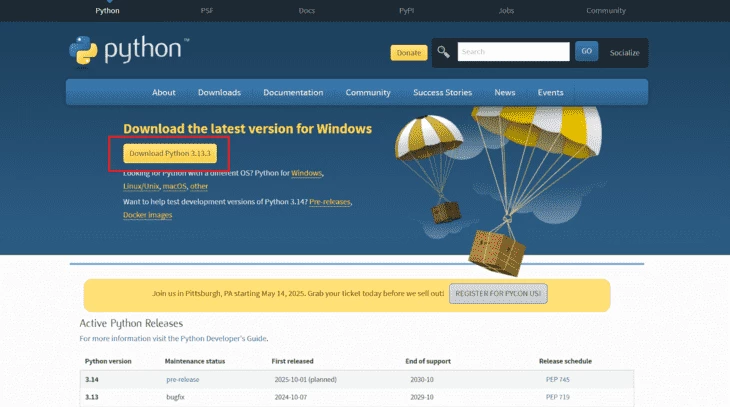Click the Python logo
The height and width of the screenshot is (407, 730).
click(129, 50)
